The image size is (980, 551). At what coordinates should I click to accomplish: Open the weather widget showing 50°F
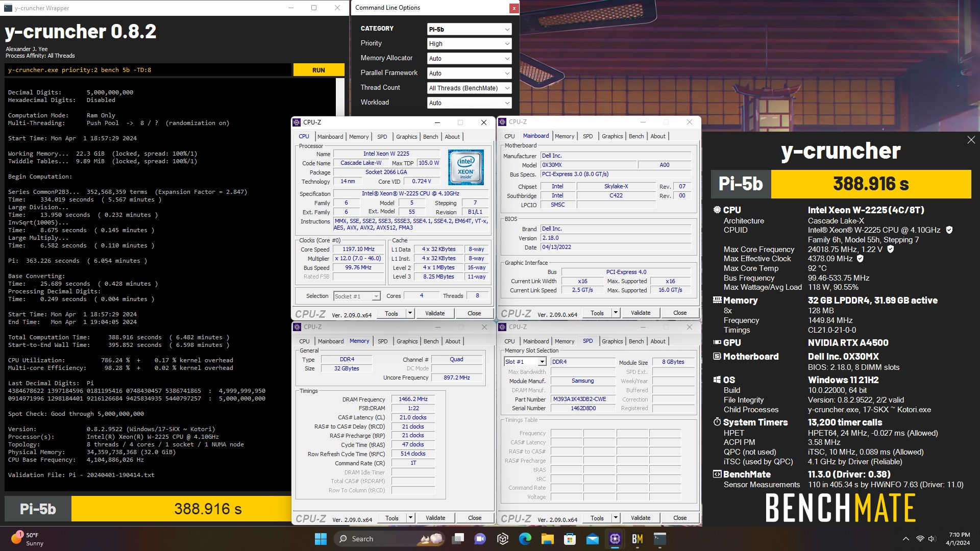(x=28, y=539)
